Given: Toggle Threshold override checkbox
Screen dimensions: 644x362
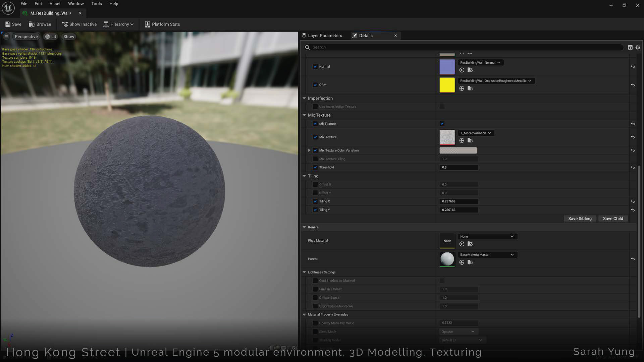Looking at the screenshot, I should point(315,167).
